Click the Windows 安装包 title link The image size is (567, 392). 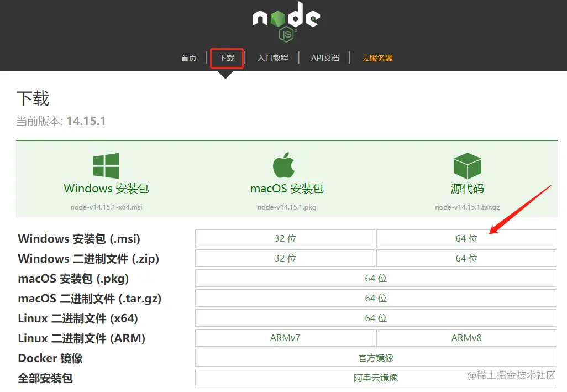[106, 189]
